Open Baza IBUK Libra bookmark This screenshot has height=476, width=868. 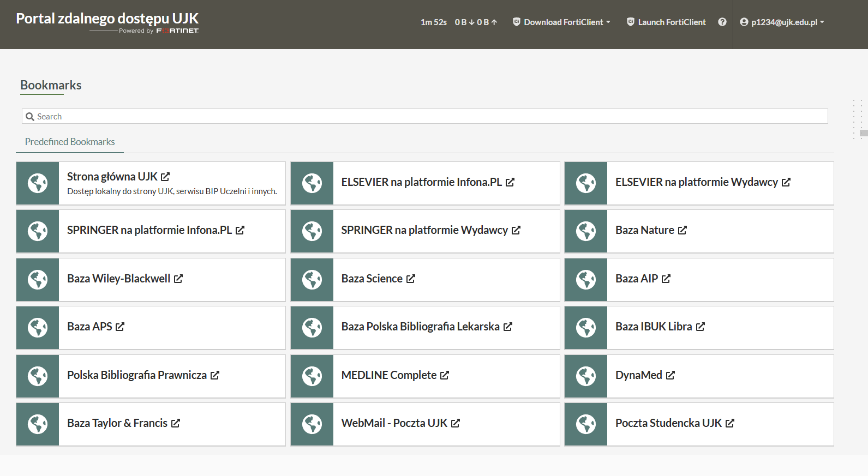coord(654,327)
